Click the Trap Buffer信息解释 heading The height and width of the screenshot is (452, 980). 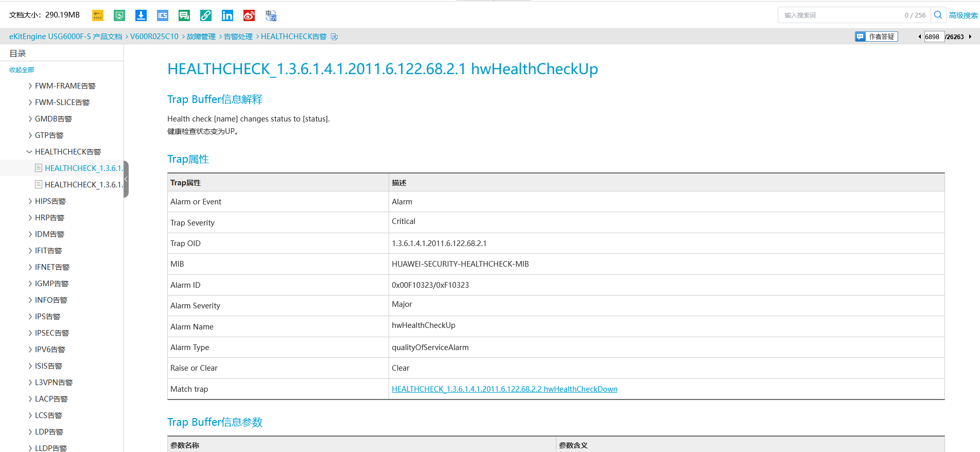pyautogui.click(x=215, y=99)
